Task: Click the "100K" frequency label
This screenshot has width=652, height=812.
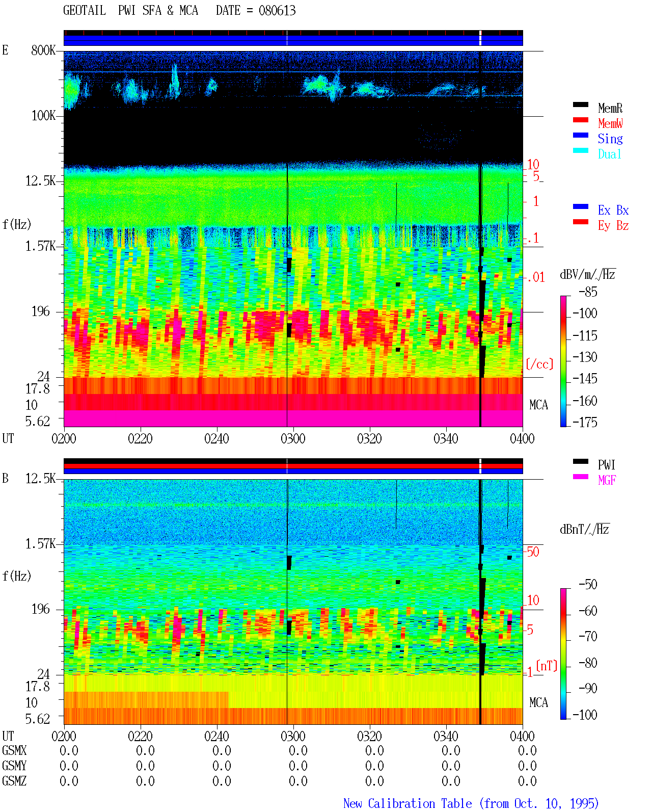Action: 43,116
